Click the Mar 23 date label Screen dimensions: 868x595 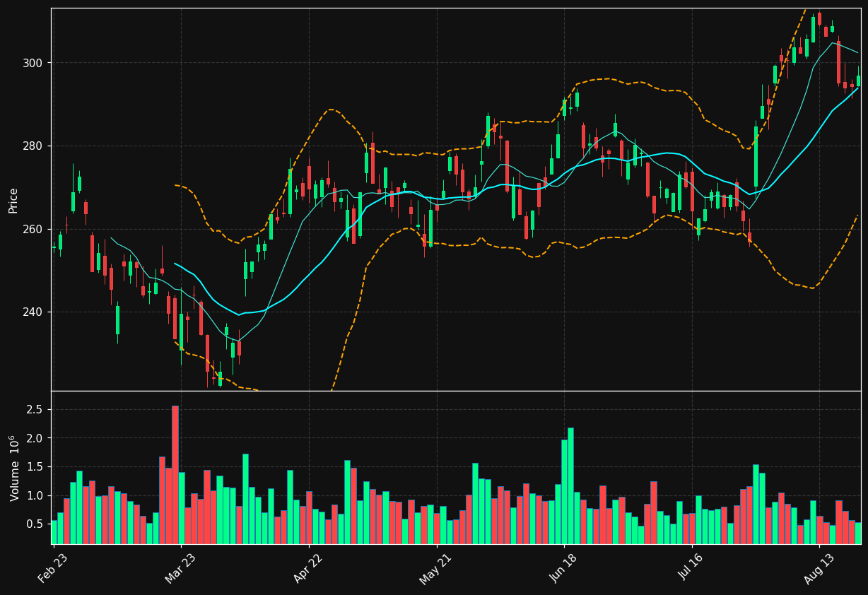(181, 569)
